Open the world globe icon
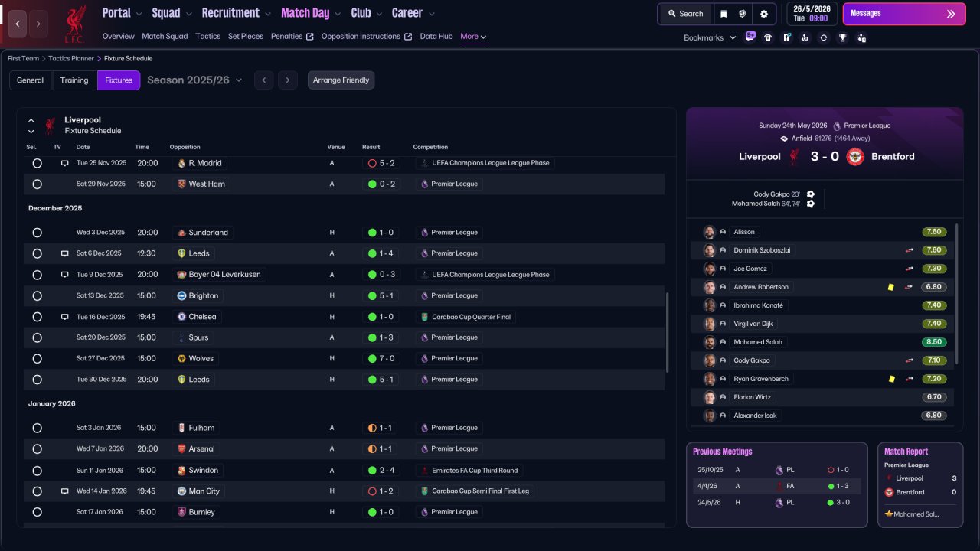The image size is (980, 551). (x=743, y=14)
